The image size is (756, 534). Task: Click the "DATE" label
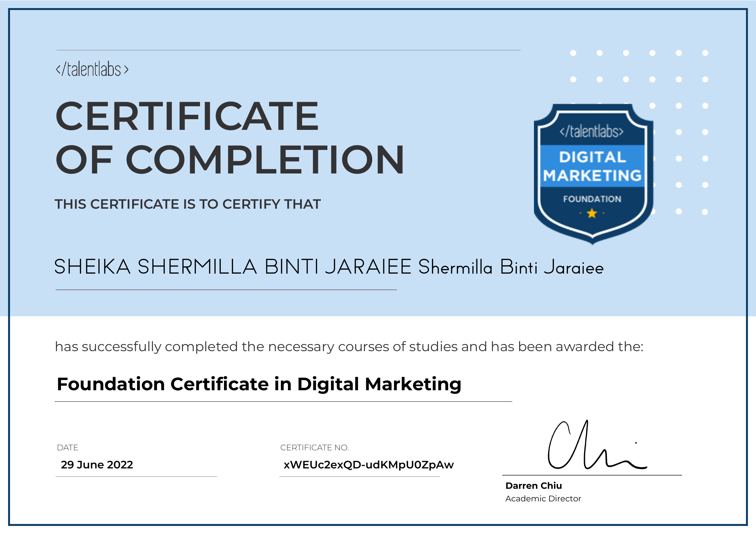[68, 447]
